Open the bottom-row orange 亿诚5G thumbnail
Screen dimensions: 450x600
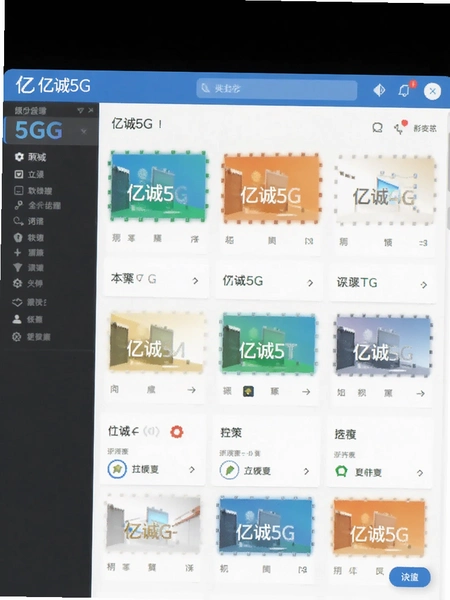coord(379,527)
